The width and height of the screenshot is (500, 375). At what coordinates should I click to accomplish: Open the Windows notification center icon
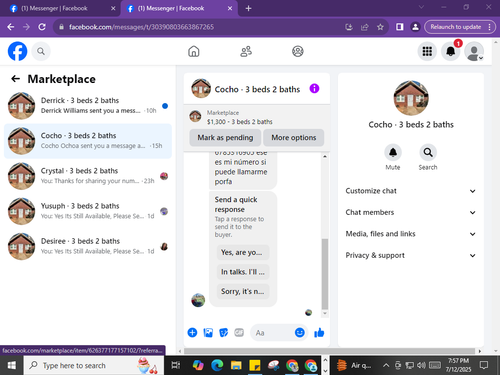coord(483,365)
